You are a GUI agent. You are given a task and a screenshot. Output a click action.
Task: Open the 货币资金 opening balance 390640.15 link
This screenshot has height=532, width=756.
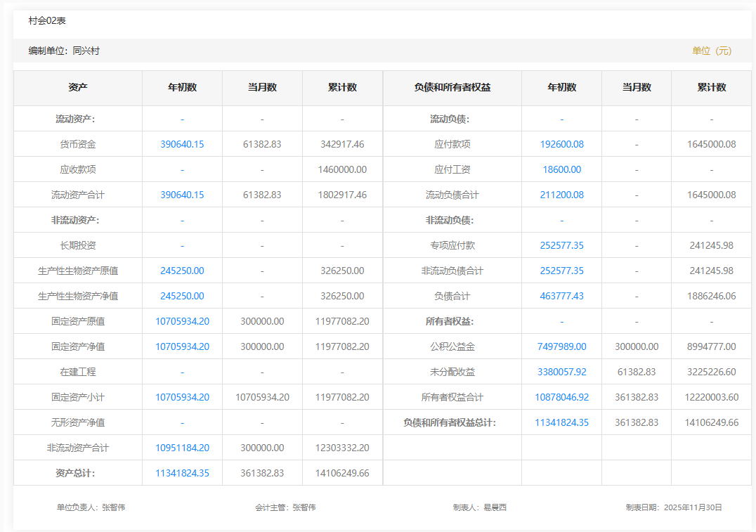pyautogui.click(x=182, y=144)
